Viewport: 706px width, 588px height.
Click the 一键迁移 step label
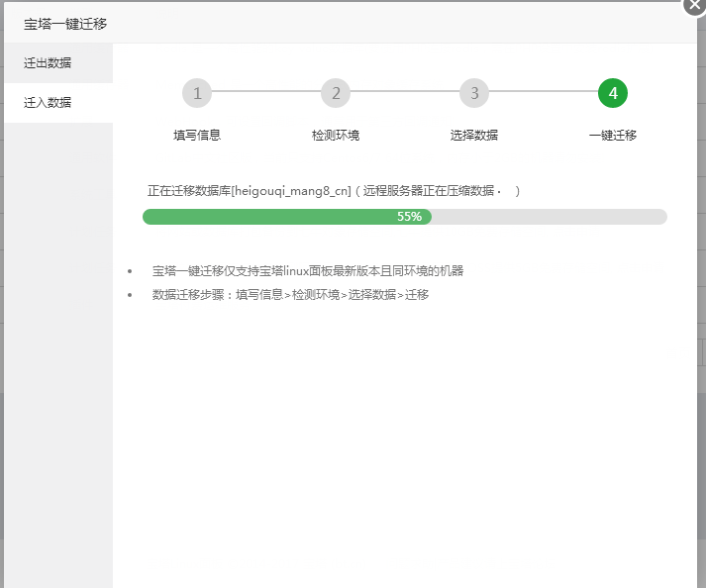[x=613, y=135]
